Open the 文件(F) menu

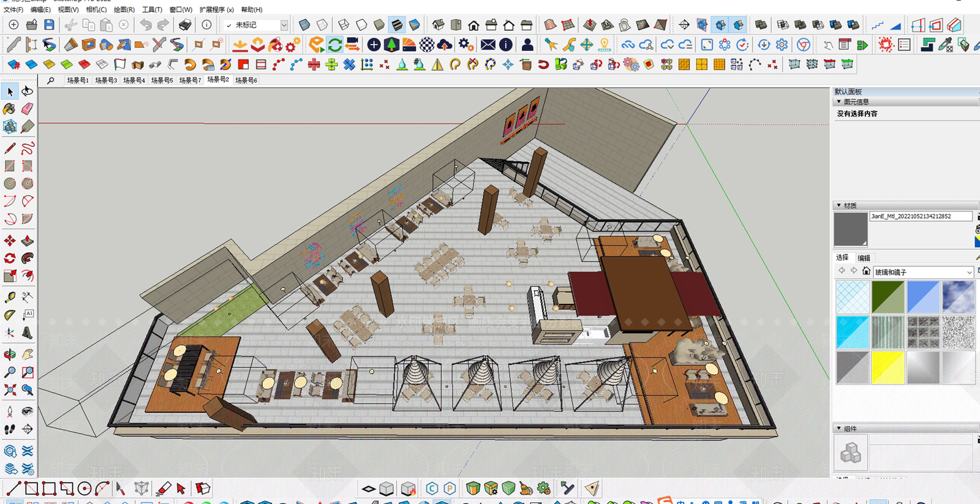click(13, 10)
